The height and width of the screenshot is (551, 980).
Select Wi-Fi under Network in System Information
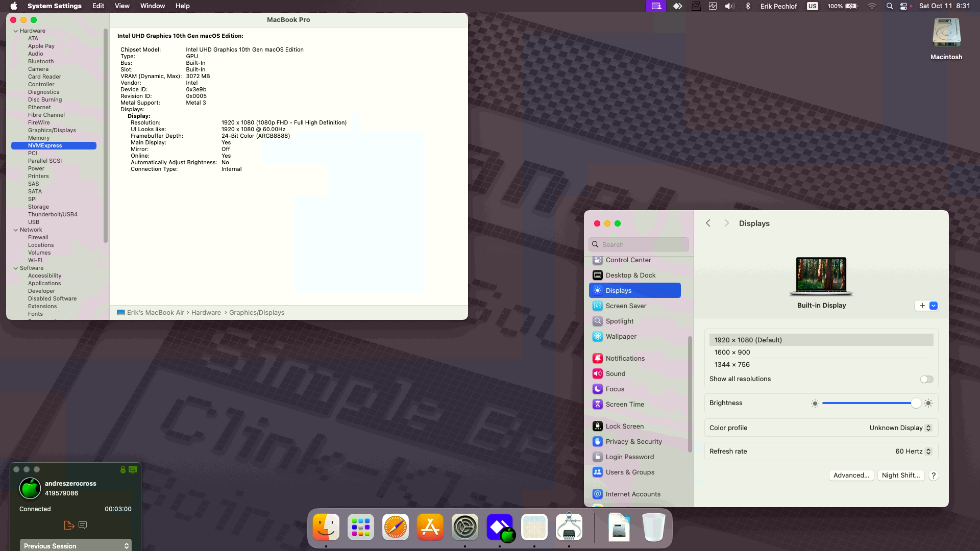(35, 261)
